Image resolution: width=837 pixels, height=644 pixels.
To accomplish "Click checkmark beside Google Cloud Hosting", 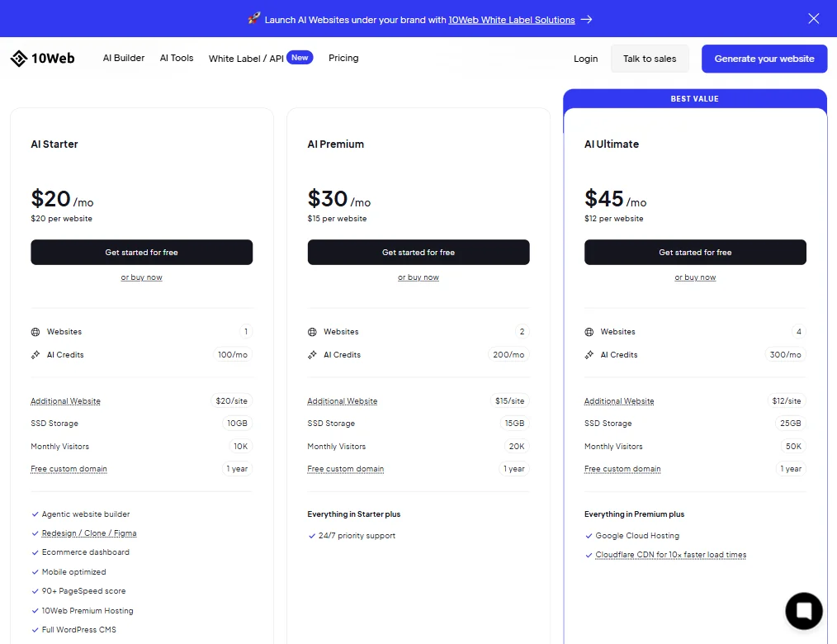I will tap(589, 536).
